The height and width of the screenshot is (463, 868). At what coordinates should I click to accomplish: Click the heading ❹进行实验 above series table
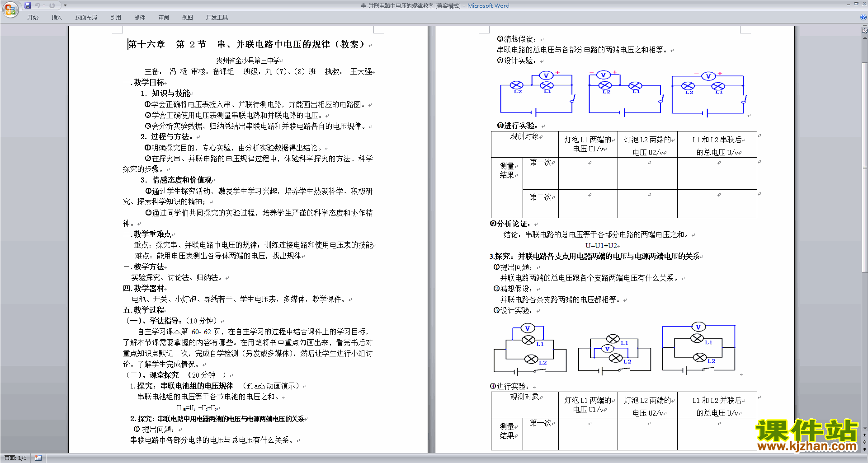click(517, 126)
